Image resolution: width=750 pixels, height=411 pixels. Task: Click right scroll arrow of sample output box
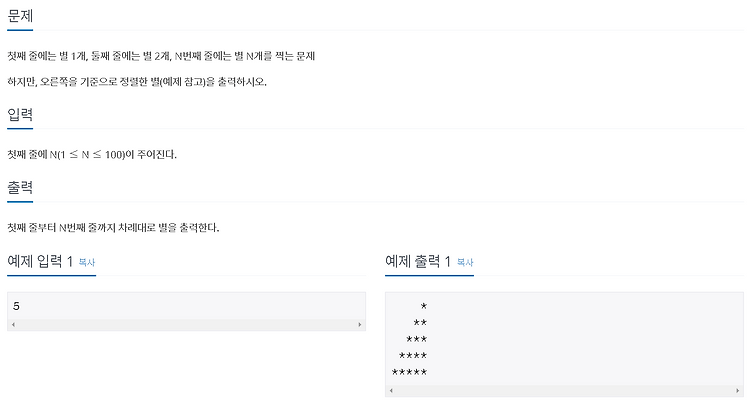click(737, 390)
